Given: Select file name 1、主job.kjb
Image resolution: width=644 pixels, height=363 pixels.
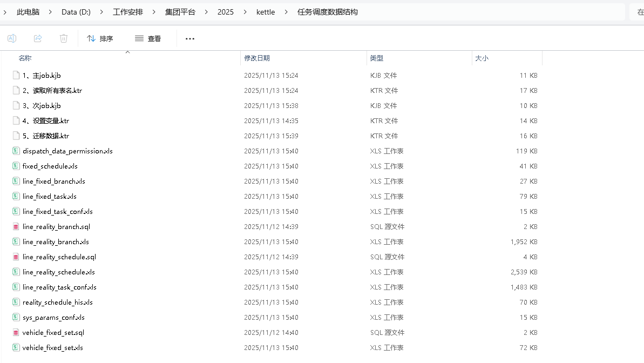Looking at the screenshot, I should (x=42, y=75).
